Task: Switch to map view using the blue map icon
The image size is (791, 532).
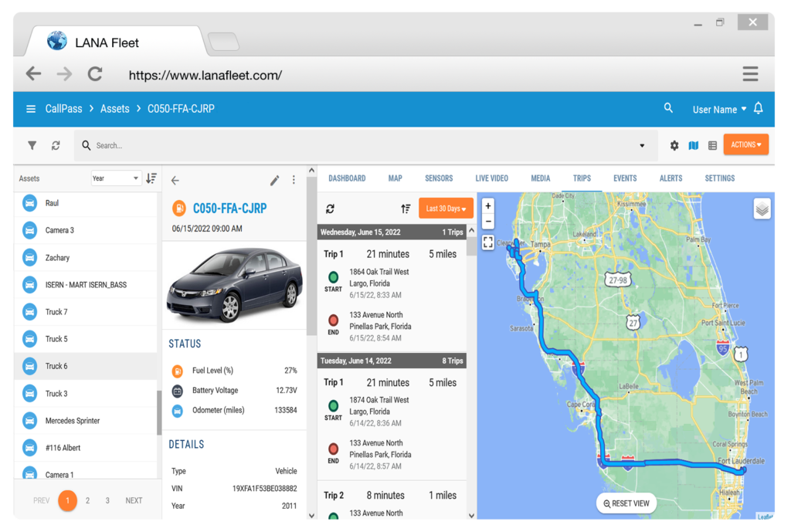Action: tap(693, 144)
